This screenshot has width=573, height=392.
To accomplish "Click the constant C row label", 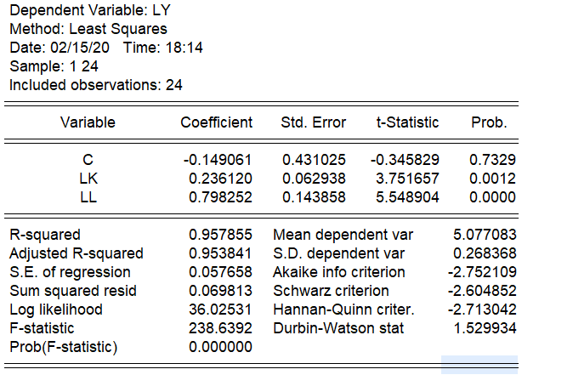I will (x=88, y=160).
